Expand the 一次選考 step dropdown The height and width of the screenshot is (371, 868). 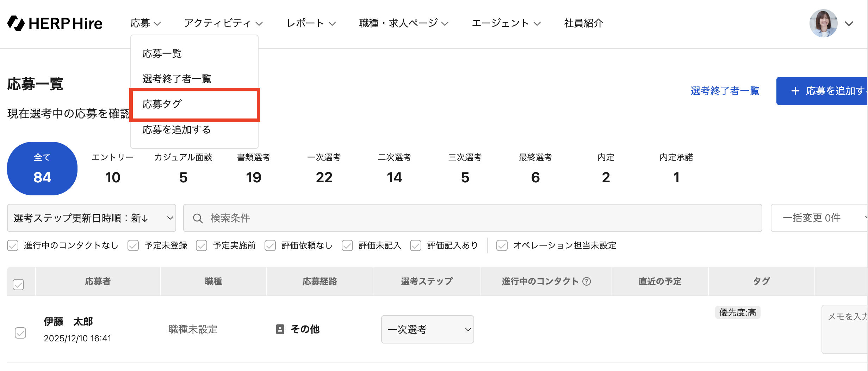pyautogui.click(x=428, y=329)
